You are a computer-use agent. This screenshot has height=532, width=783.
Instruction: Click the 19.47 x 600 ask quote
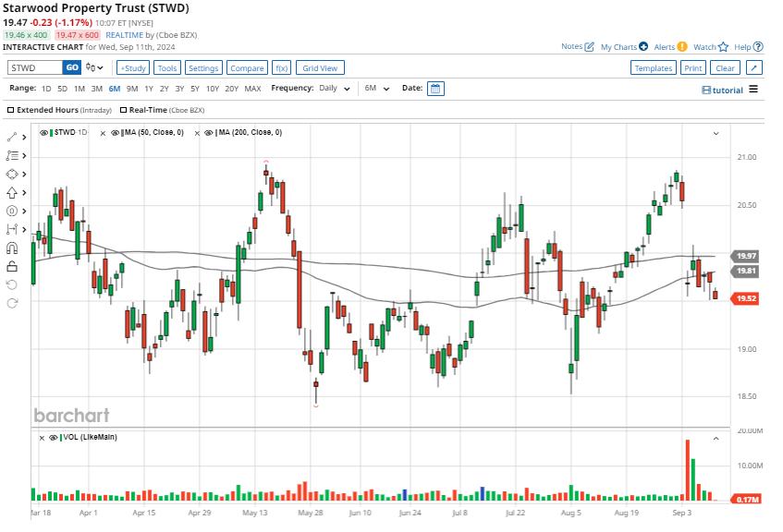(x=78, y=35)
